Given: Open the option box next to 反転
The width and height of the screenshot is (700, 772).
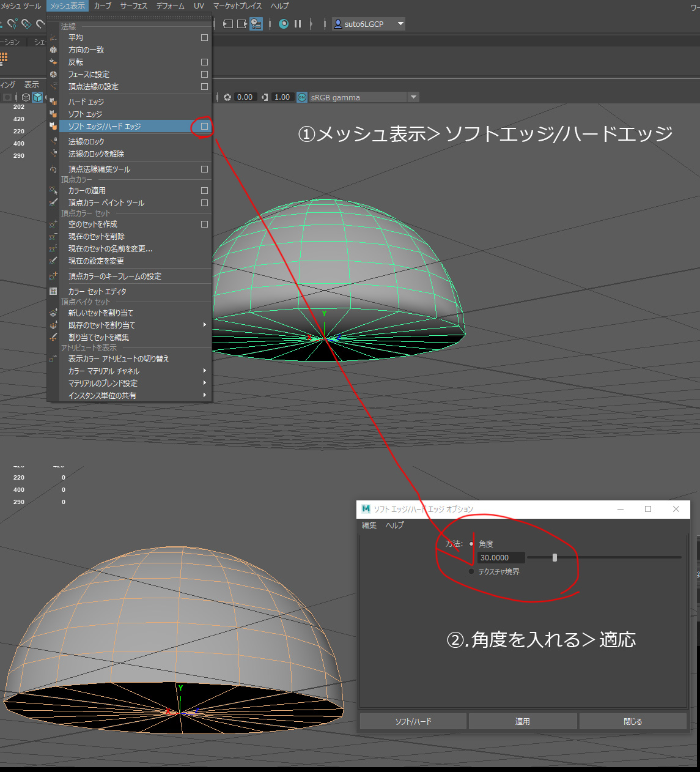Looking at the screenshot, I should (204, 62).
